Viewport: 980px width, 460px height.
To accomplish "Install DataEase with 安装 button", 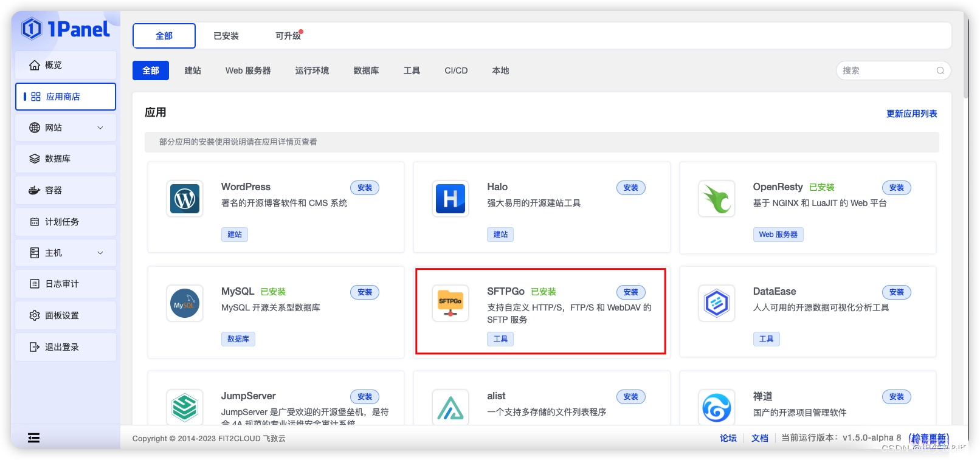I will click(897, 292).
